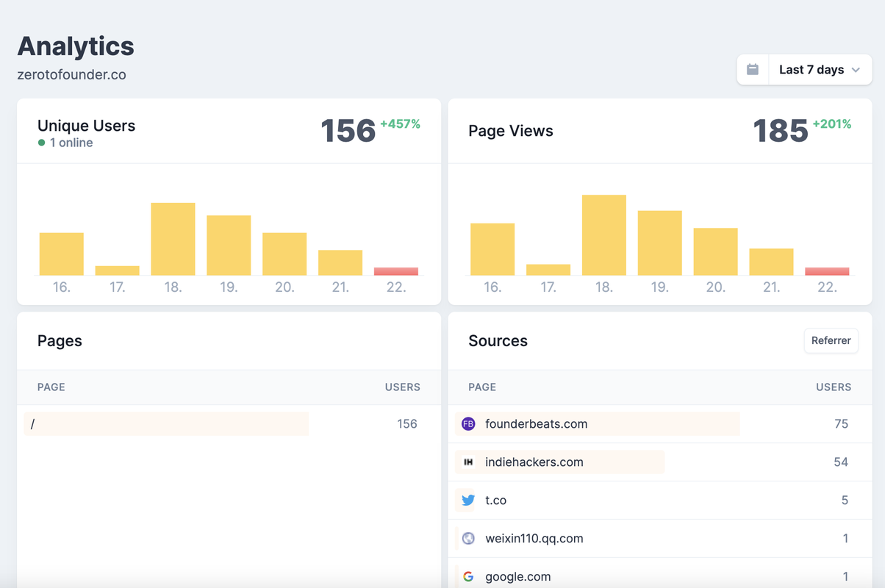Viewport: 885px width, 588px height.
Task: Open the founderbeats.com source row
Action: tap(659, 424)
